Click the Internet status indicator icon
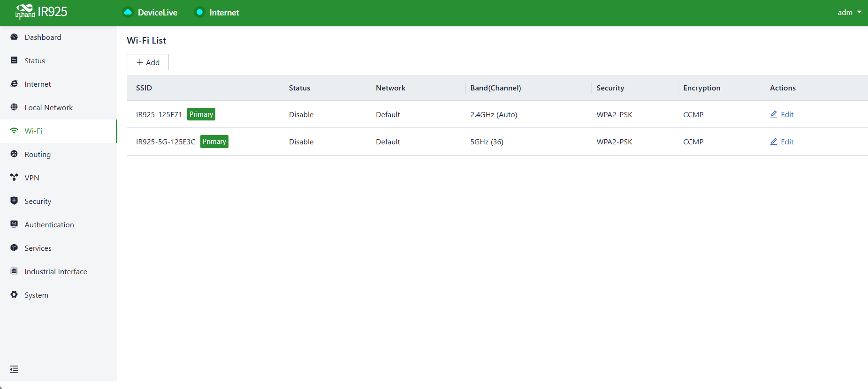This screenshot has height=389, width=868. [x=199, y=12]
